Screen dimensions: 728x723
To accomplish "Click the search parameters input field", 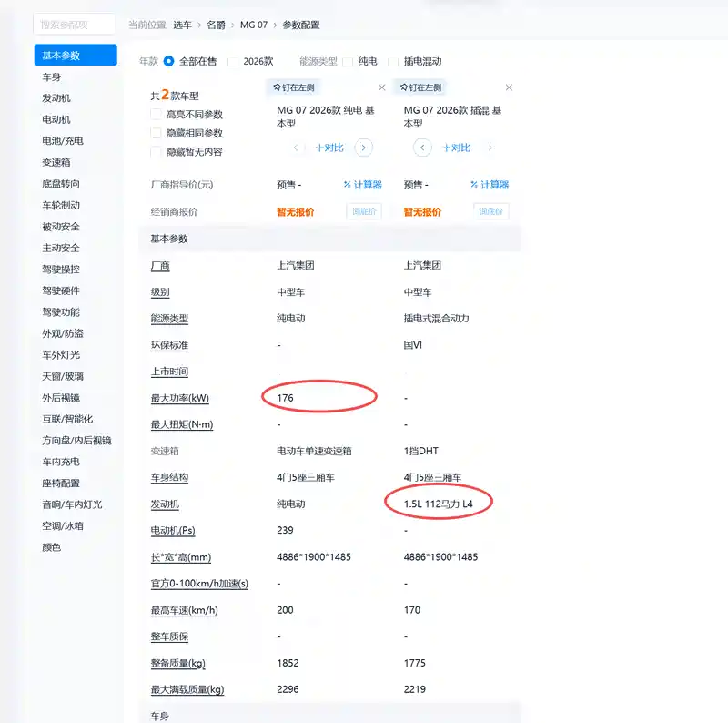I will click(75, 25).
